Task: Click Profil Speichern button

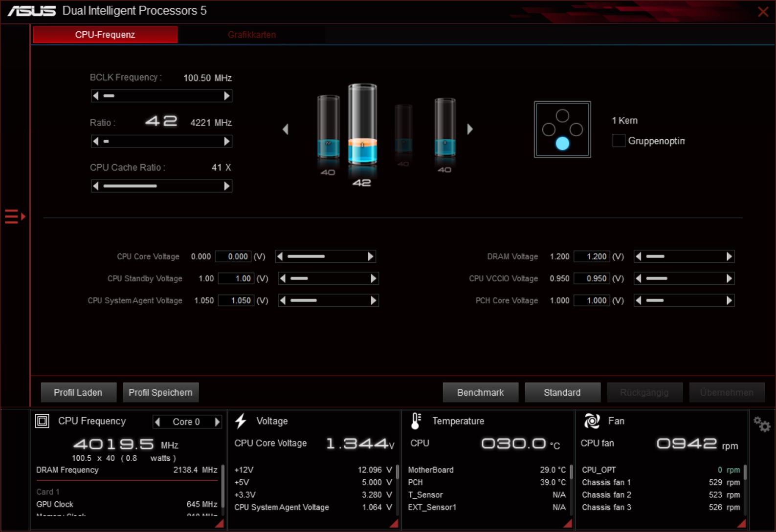Action: [x=160, y=392]
